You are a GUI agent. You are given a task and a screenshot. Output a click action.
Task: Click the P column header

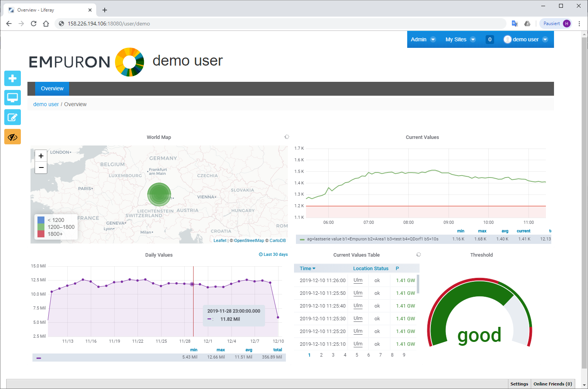click(x=397, y=268)
